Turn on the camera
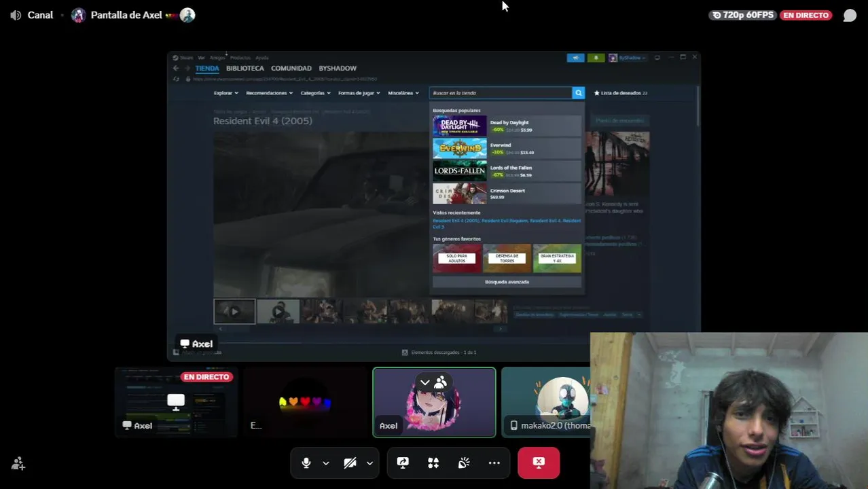This screenshot has width=868, height=489. tap(350, 463)
